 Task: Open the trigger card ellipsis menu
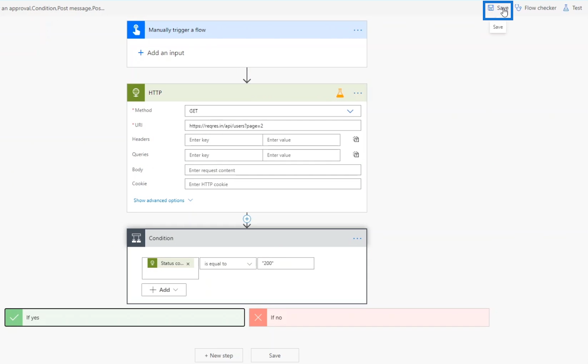(358, 30)
